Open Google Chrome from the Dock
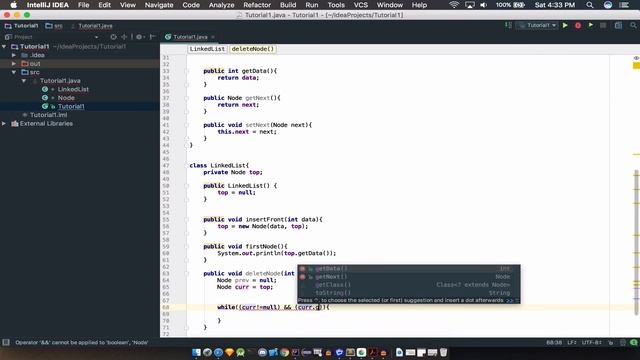640x360 pixels. coord(284,352)
